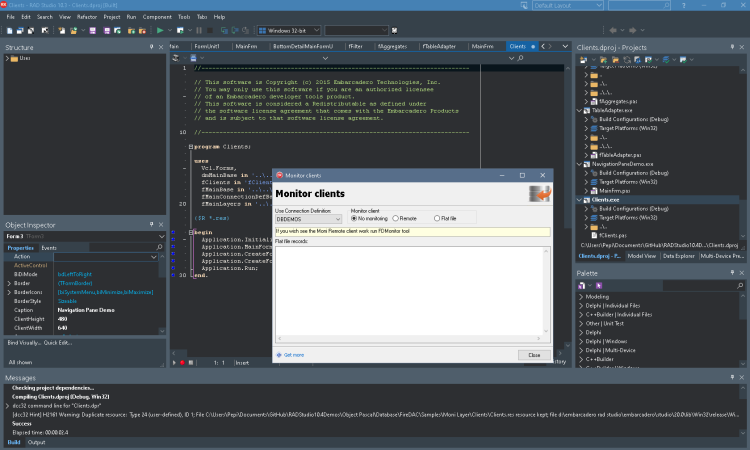Open the Windows 32-bit platform dropdown
Image resolution: width=750 pixels, height=450 pixels.
tap(289, 31)
